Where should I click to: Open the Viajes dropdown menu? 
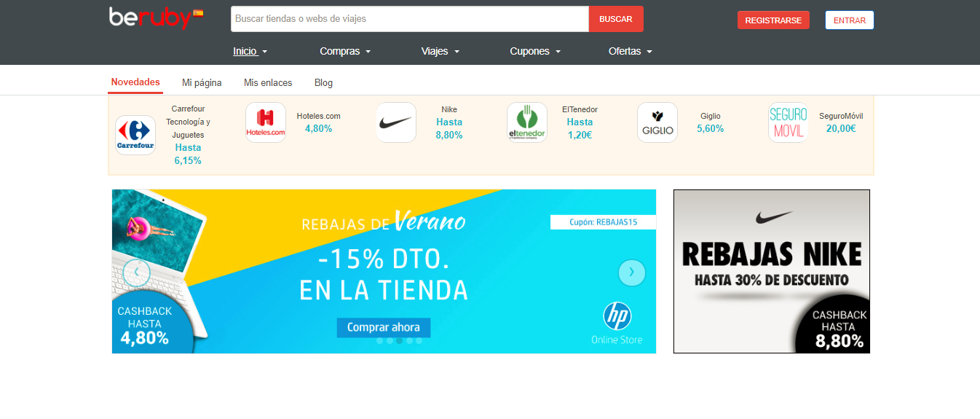point(440,51)
